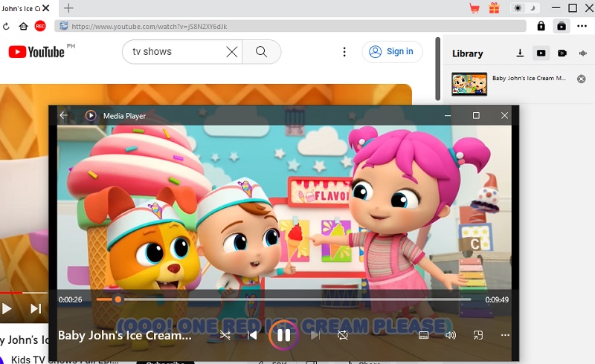Show downloads tab in Library panel
The image size is (595, 364).
(520, 53)
